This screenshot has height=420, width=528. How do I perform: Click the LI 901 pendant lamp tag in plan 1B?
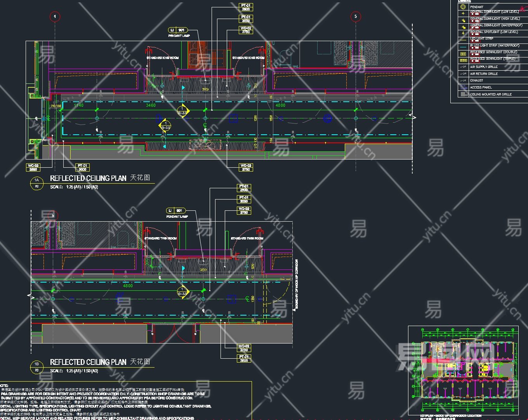(x=176, y=210)
